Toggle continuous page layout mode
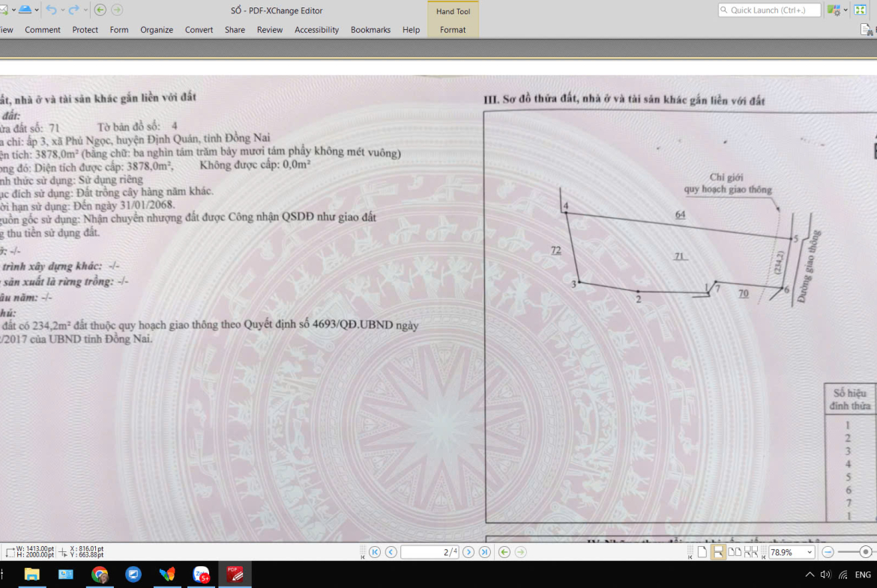The image size is (877, 588). click(x=718, y=552)
